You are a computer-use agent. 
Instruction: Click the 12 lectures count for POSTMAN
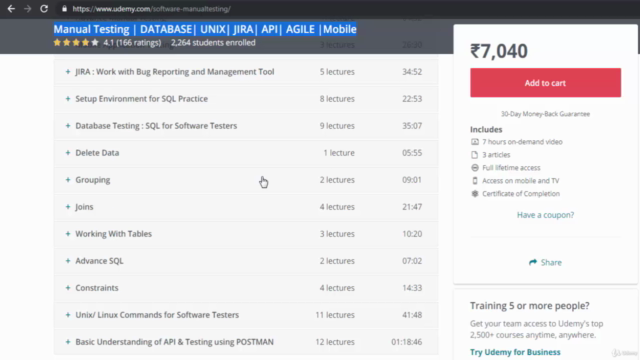click(x=335, y=342)
